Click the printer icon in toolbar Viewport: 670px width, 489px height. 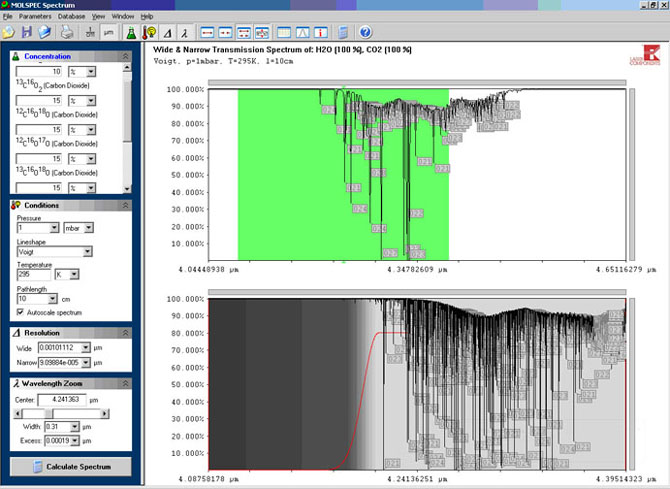(x=65, y=32)
